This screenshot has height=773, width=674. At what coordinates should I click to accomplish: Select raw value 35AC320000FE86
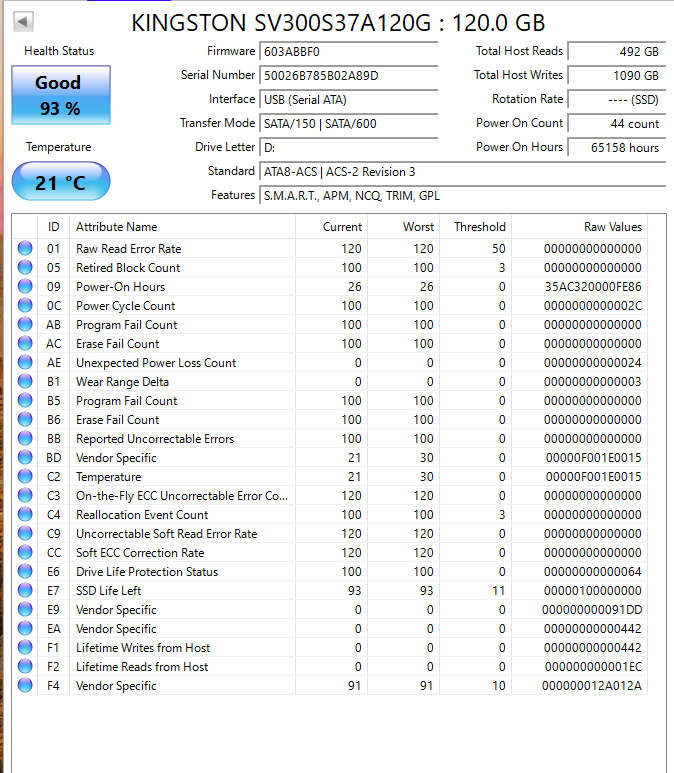click(593, 286)
